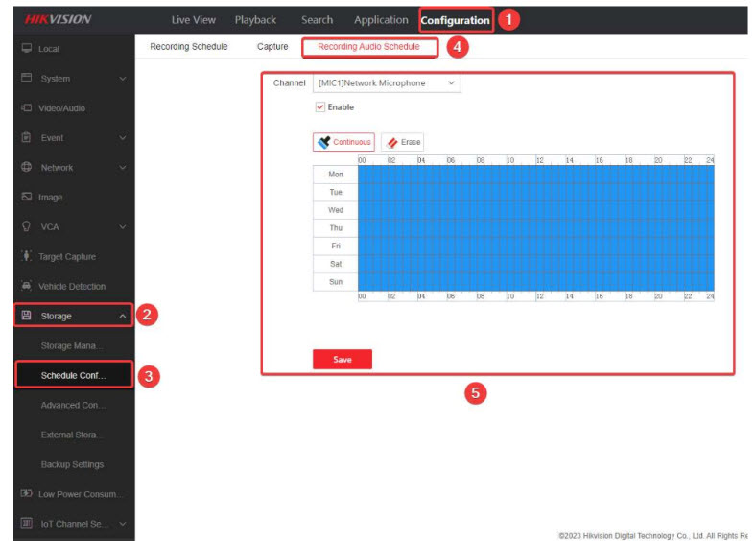Click the Mon day label

coord(335,175)
